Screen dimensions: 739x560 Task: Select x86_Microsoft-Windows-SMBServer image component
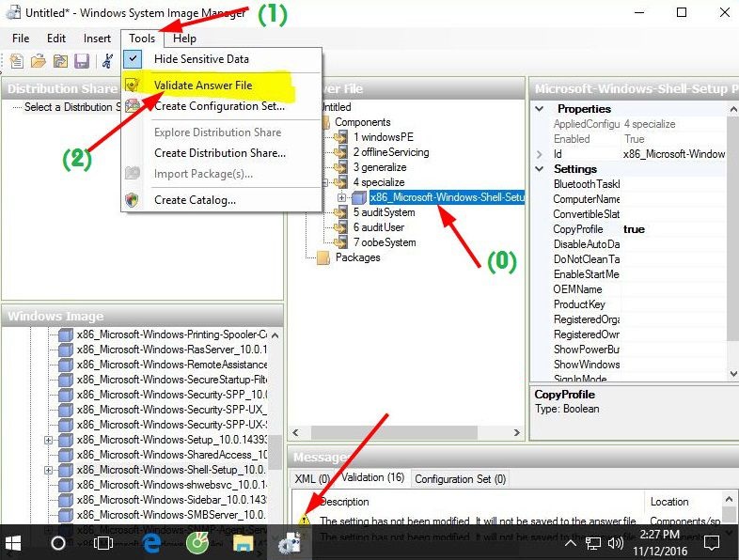171,515
